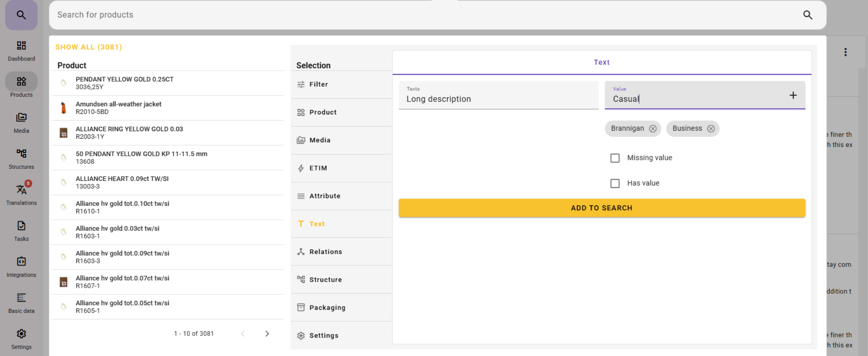The height and width of the screenshot is (356, 868).
Task: Click the plus icon in the Value field
Action: point(793,95)
